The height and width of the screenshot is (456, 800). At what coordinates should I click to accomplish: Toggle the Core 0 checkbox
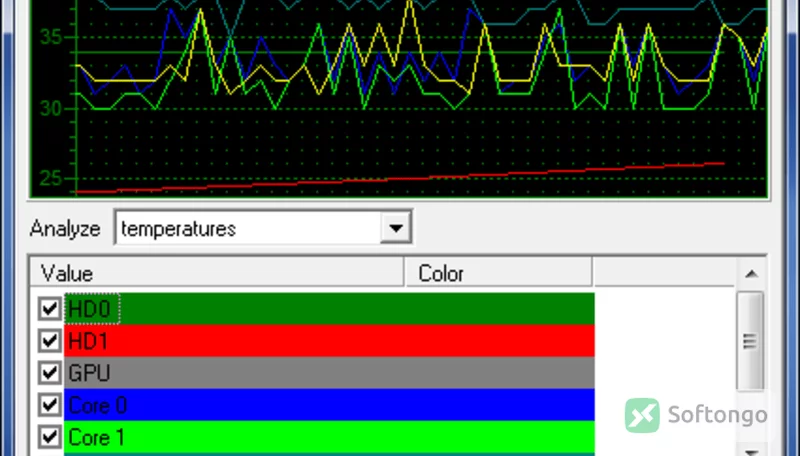pyautogui.click(x=49, y=405)
